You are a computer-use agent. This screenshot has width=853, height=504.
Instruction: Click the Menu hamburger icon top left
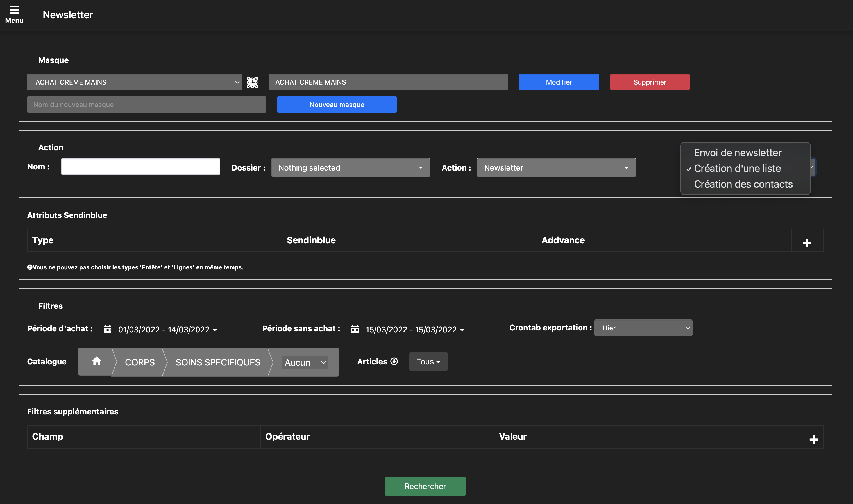click(x=14, y=10)
